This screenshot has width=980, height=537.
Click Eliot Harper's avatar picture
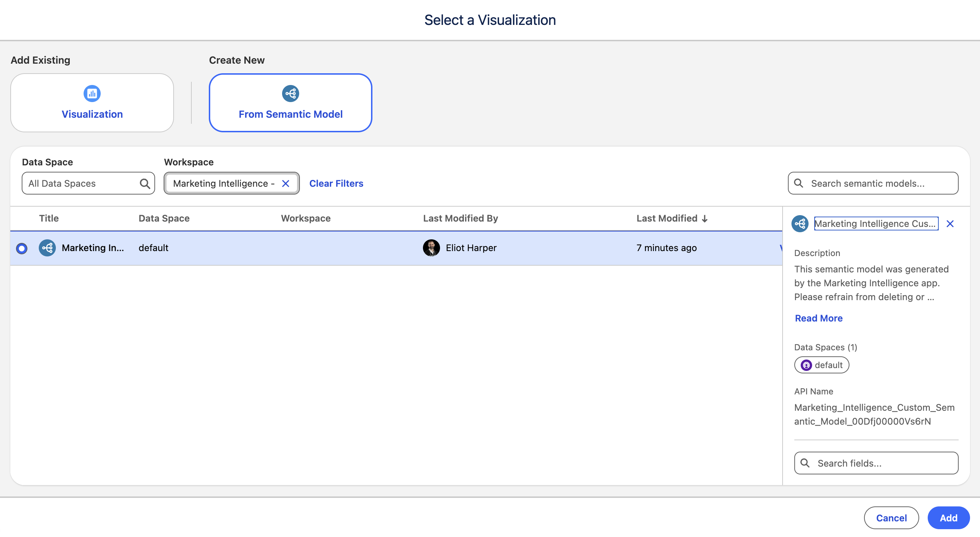tap(431, 248)
